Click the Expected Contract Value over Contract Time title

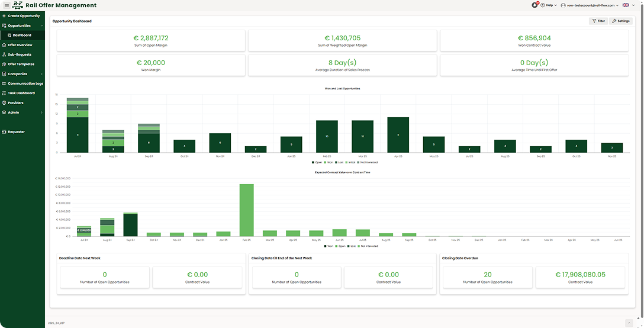tap(343, 172)
